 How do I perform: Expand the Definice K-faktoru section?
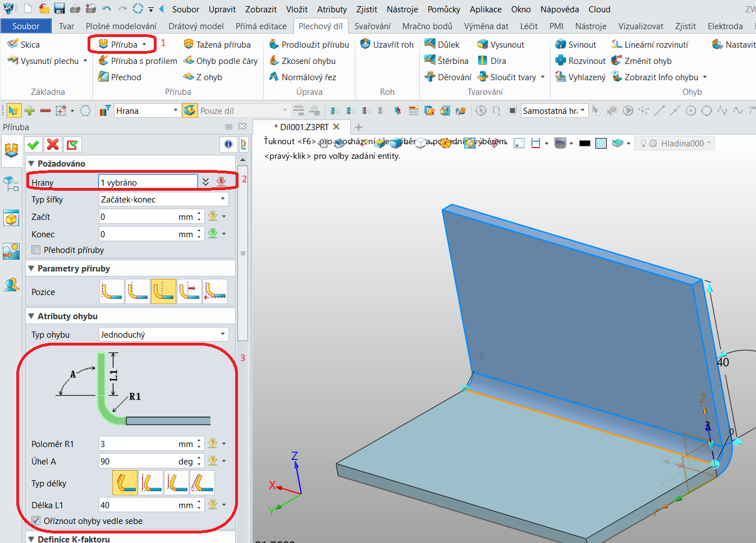pos(31,539)
